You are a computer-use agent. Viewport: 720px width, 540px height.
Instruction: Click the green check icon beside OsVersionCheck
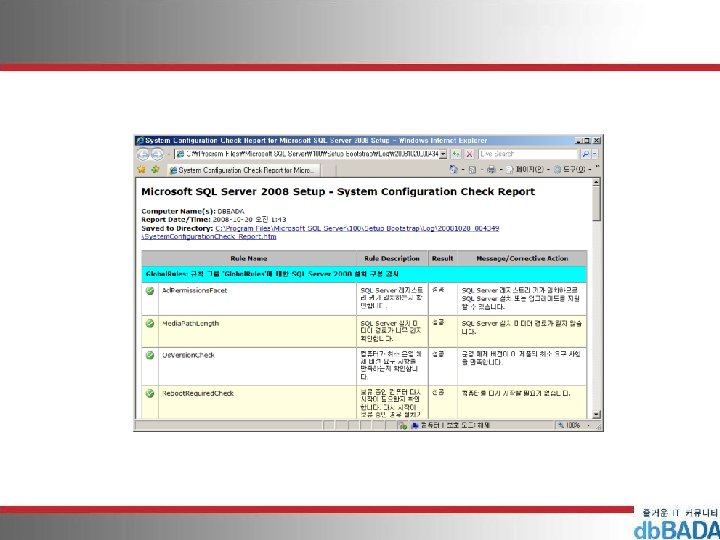(150, 355)
